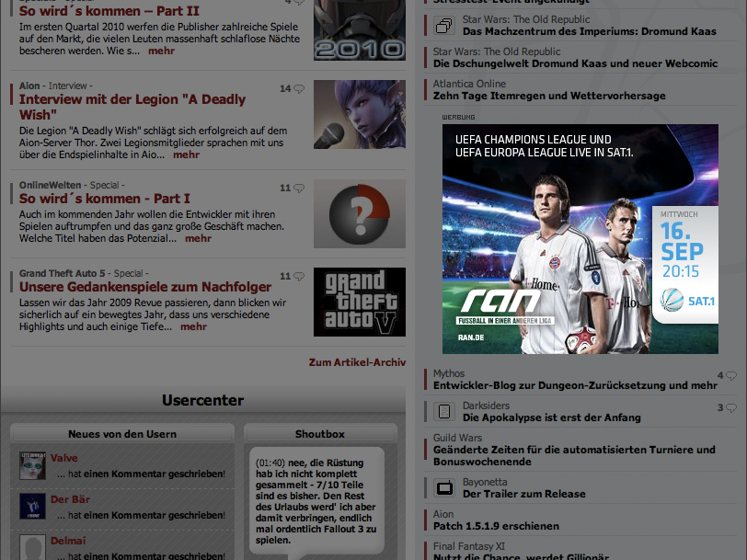Open the Usercenter section header
The image size is (747, 560).
pyautogui.click(x=203, y=400)
